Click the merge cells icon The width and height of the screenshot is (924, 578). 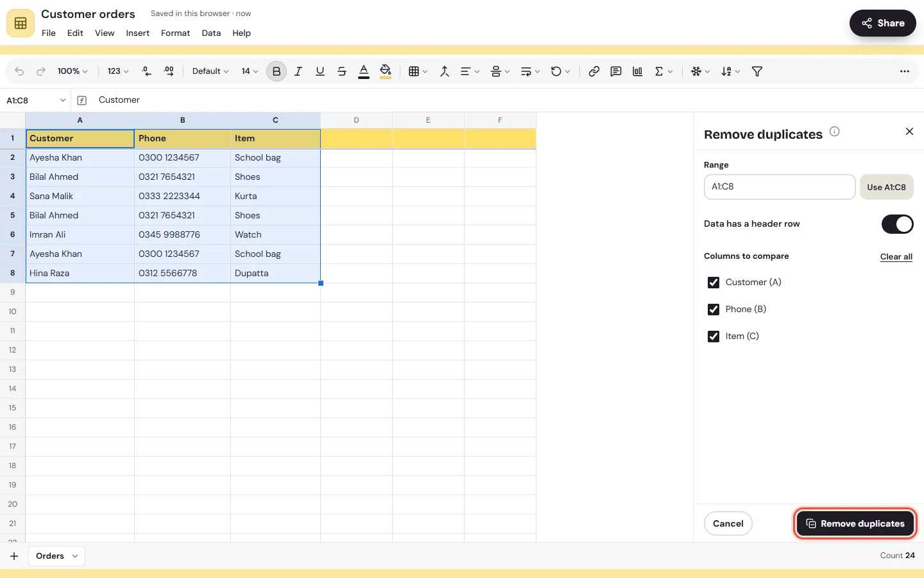click(444, 71)
